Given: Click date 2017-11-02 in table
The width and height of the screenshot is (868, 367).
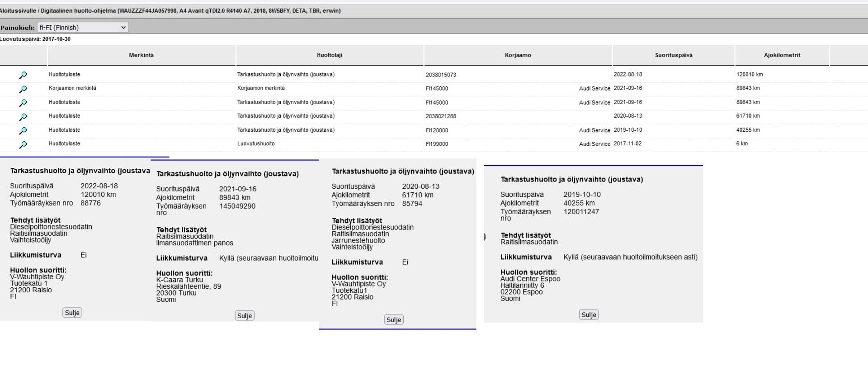Looking at the screenshot, I should (627, 144).
